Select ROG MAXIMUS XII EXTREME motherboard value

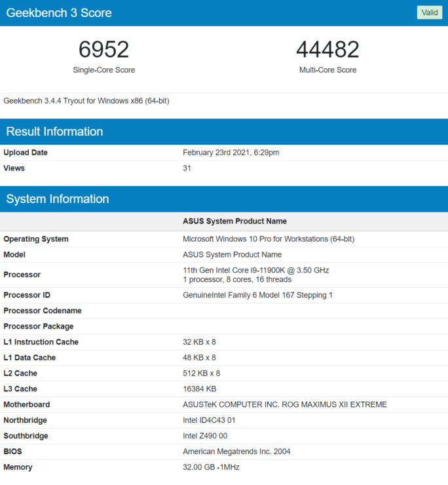tap(285, 404)
